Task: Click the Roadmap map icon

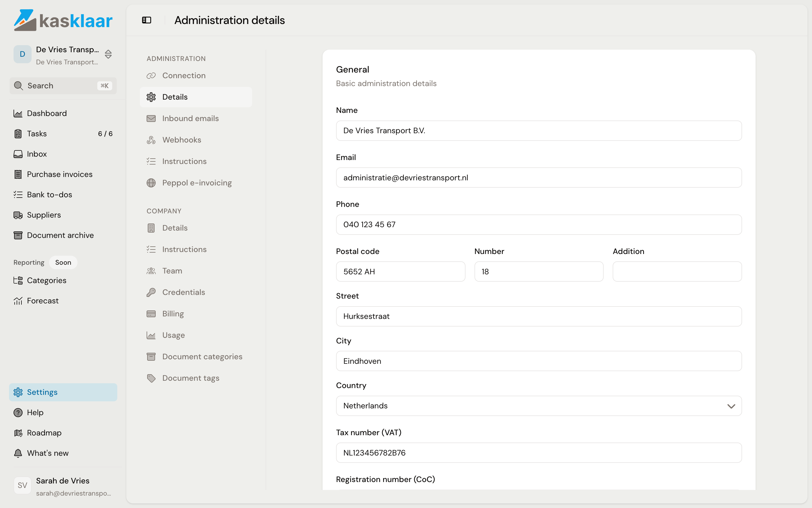Action: click(18, 433)
